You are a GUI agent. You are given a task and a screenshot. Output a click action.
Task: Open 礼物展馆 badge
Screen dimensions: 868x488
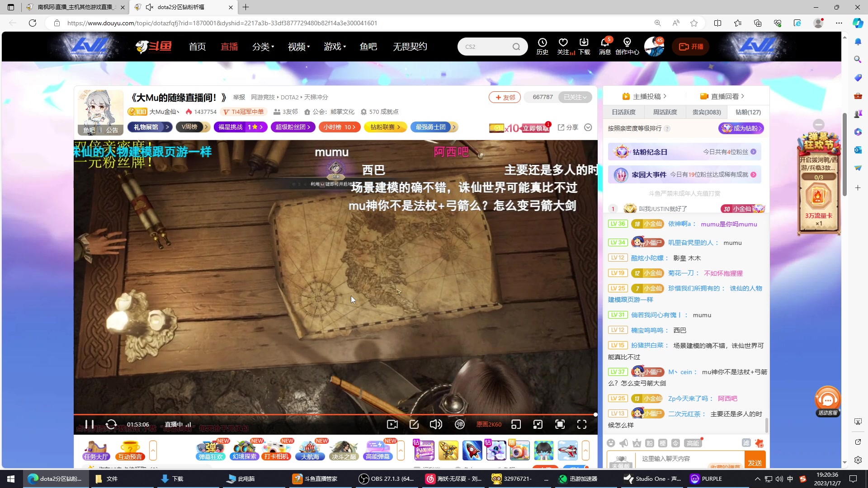coord(150,127)
